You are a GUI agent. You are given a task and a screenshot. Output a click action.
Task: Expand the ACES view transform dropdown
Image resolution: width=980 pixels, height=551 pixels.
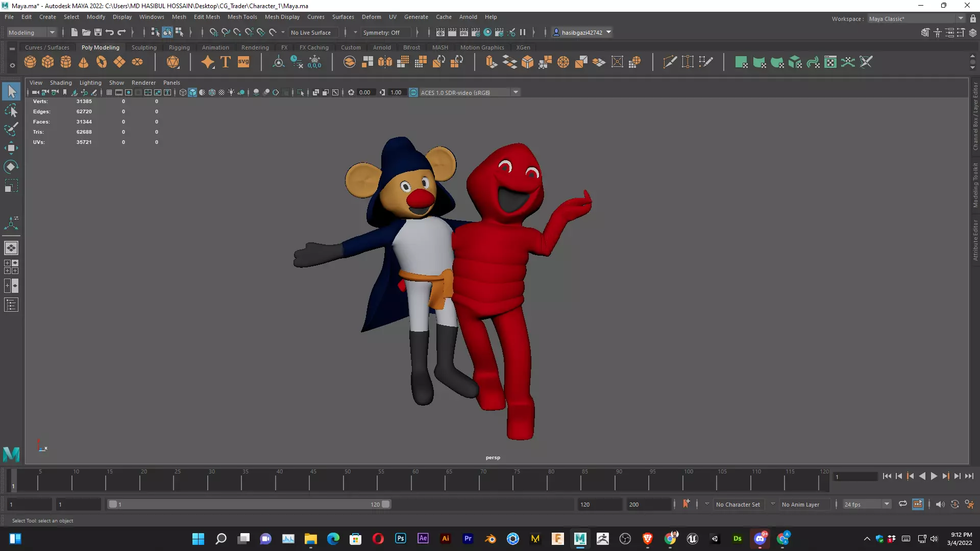coord(516,92)
